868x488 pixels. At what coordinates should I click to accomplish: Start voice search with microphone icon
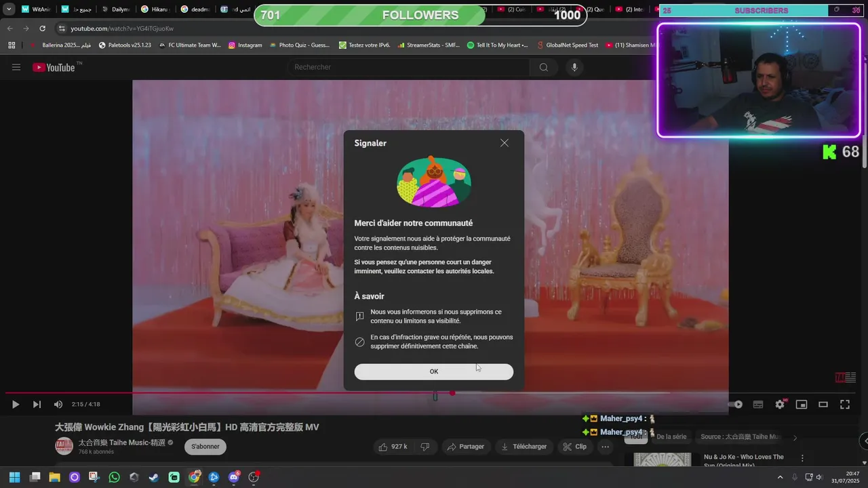click(x=574, y=67)
